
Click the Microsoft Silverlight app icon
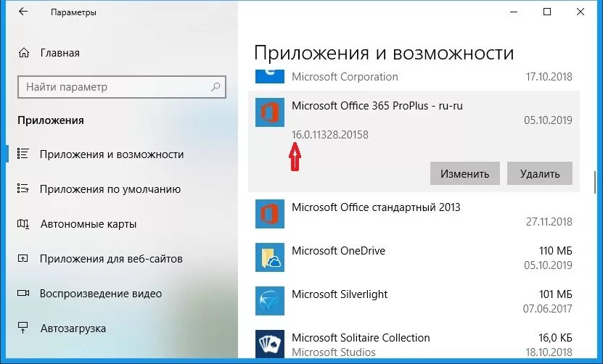[x=270, y=301]
